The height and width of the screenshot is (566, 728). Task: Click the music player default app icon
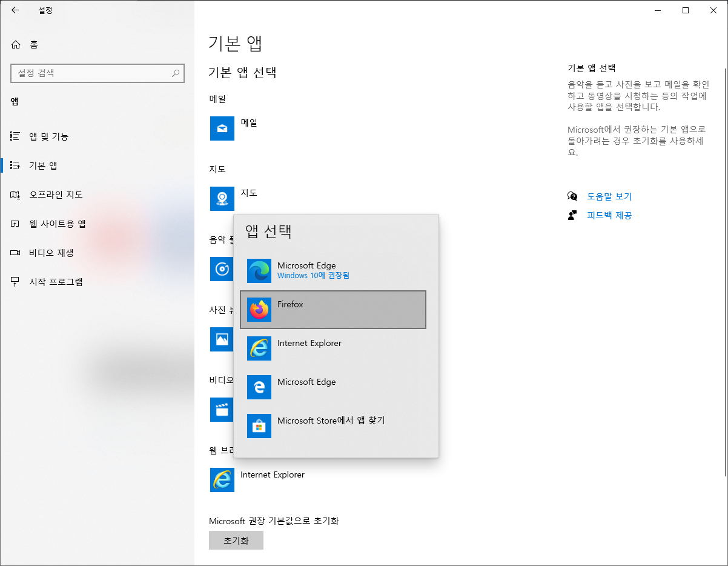coord(222,269)
